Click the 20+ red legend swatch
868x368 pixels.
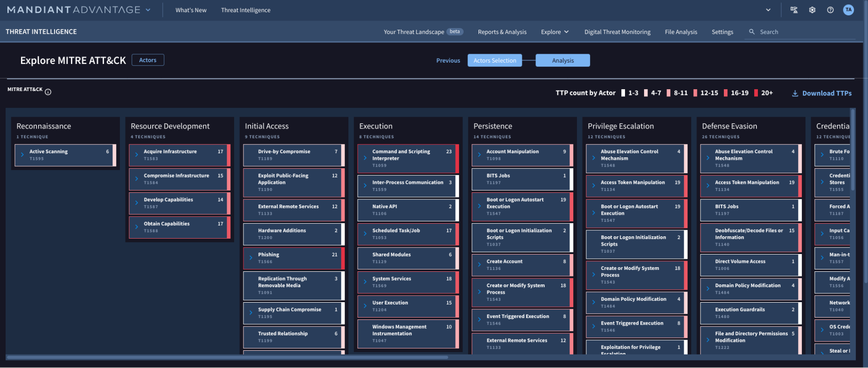pos(756,93)
